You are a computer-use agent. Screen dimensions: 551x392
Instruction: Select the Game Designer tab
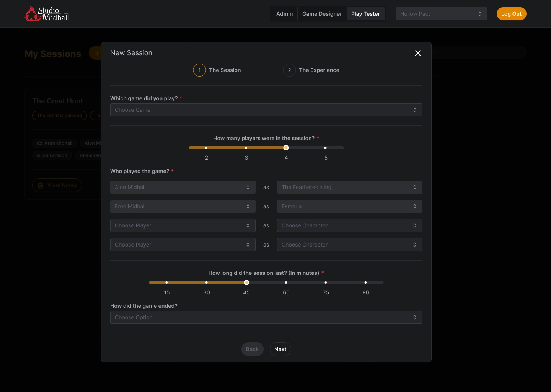pos(322,14)
